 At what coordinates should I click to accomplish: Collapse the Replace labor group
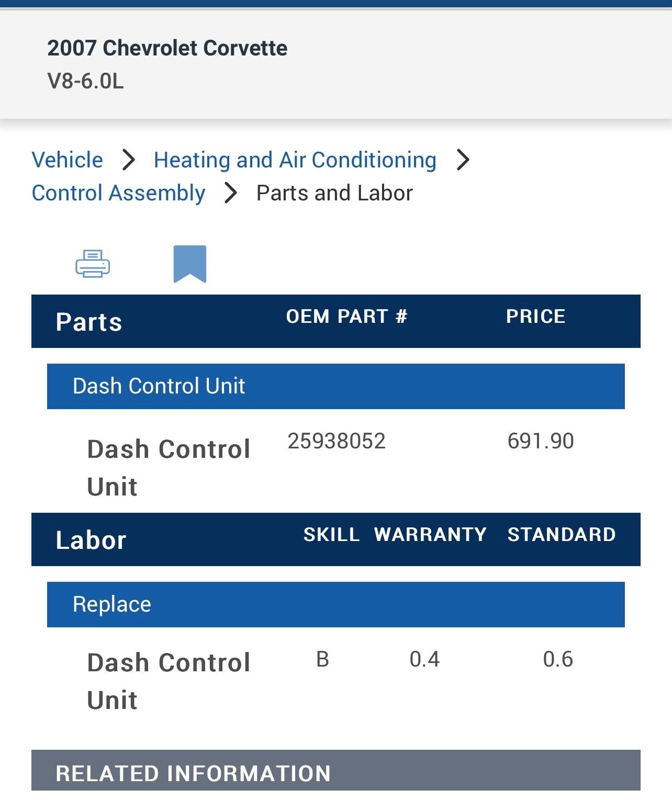335,604
